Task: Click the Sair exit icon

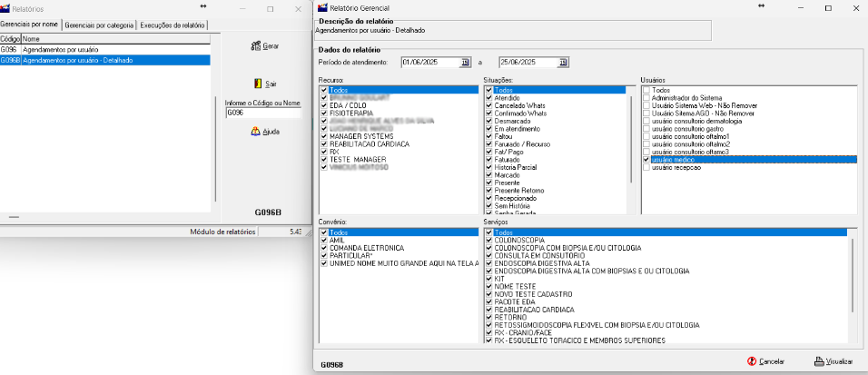Action: pos(258,84)
